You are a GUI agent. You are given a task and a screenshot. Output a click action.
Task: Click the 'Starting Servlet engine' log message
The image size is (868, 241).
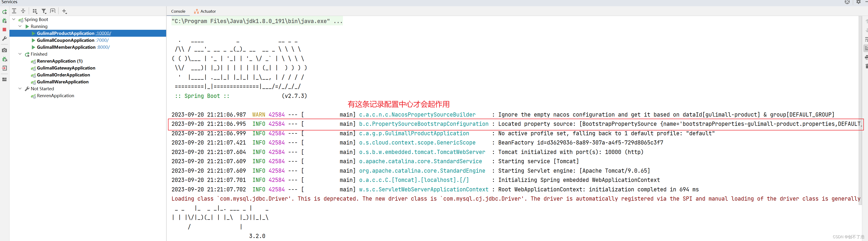[574, 171]
